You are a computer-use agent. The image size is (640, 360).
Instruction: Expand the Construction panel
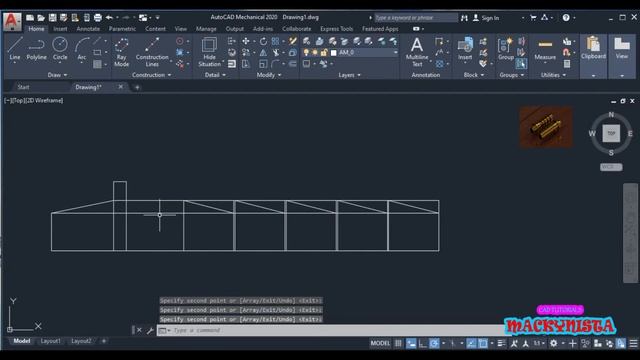click(151, 75)
